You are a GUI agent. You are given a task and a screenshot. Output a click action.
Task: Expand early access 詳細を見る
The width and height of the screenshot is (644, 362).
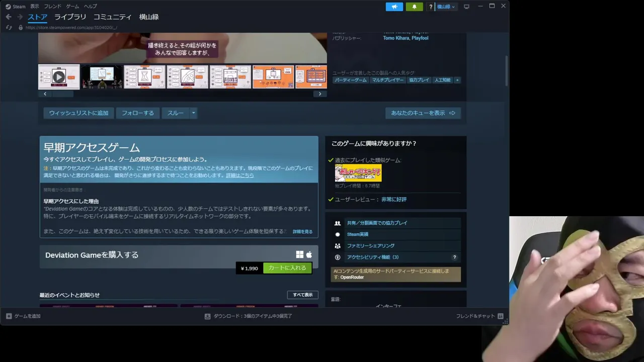coord(302,232)
